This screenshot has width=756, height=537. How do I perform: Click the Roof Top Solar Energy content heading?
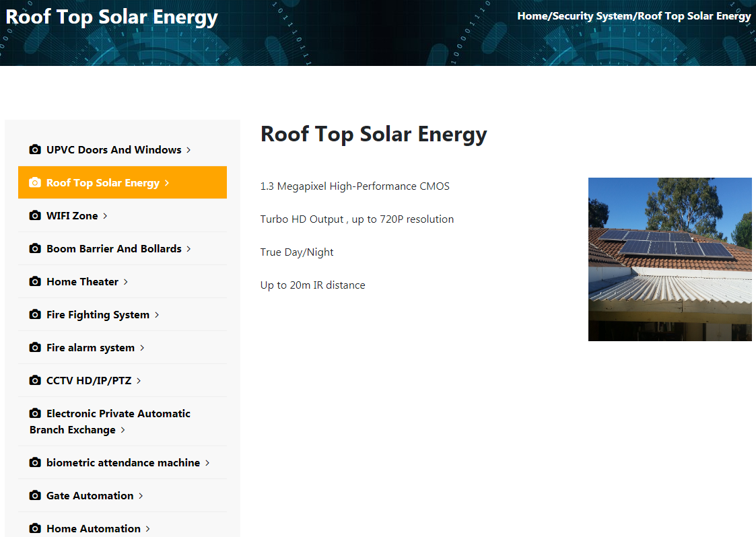click(x=374, y=134)
